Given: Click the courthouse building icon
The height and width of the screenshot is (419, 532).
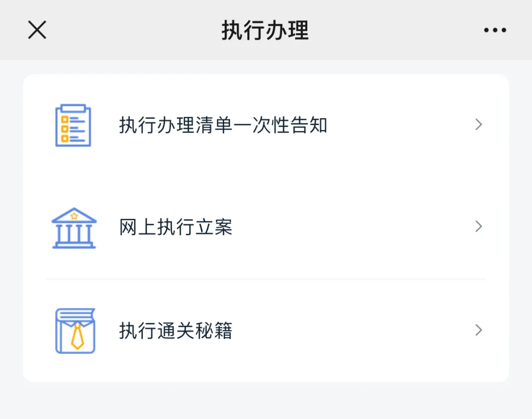Looking at the screenshot, I should click(74, 228).
